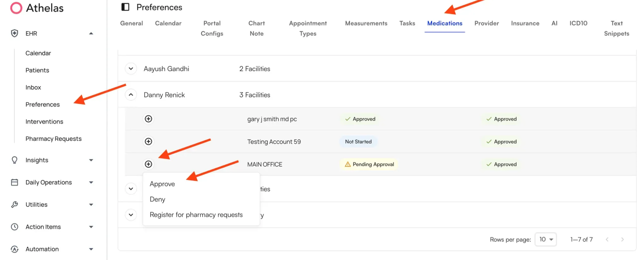The image size is (644, 260).
Task: Open the Chart Note tab
Action: (257, 28)
